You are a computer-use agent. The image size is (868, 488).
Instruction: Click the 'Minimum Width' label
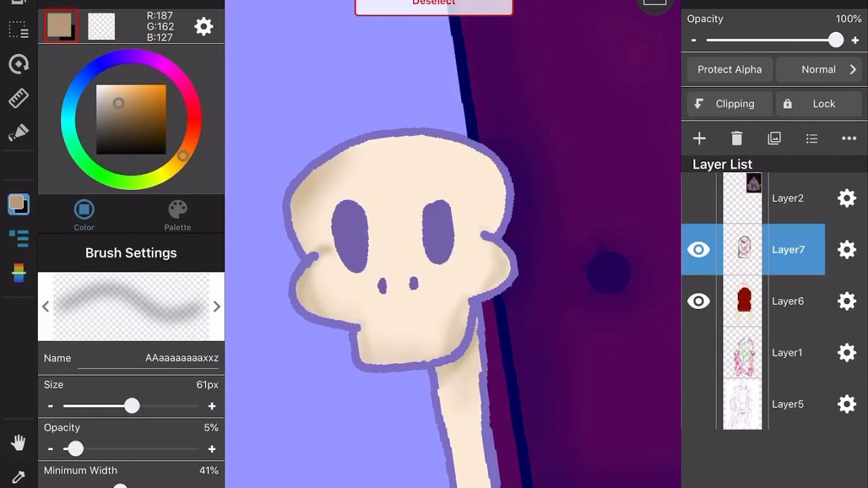click(x=81, y=470)
